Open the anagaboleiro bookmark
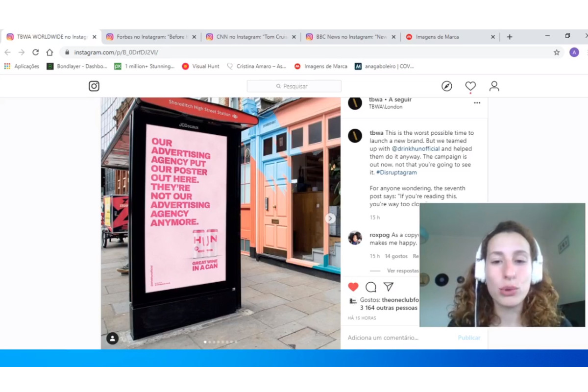Screen dimensions: 588x392 [x=385, y=66]
